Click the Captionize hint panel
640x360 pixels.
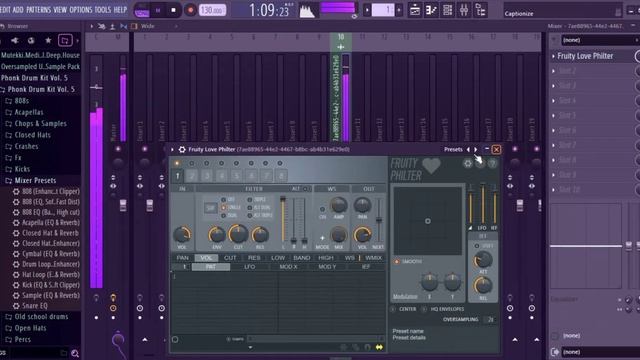coord(563,10)
